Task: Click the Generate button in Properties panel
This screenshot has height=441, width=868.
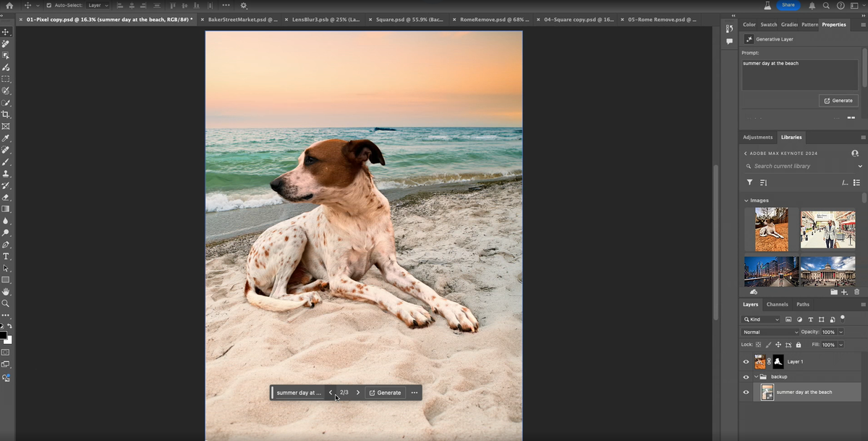Action: pyautogui.click(x=838, y=101)
